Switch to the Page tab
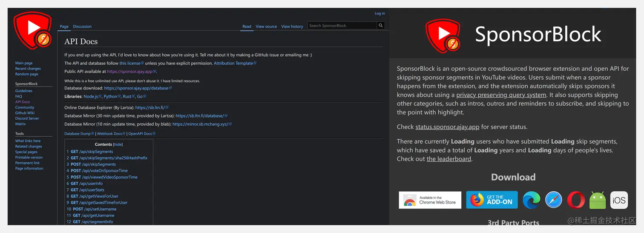Screen dimensions: 644x233 [x=64, y=26]
